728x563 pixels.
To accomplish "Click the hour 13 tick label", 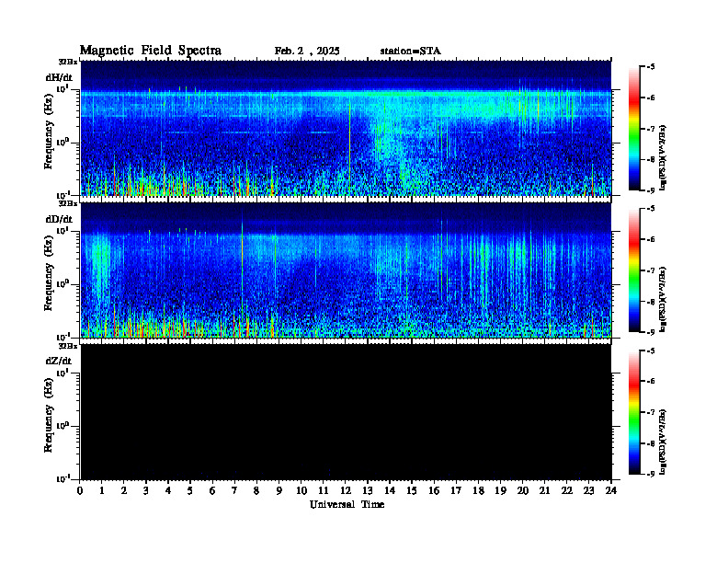I will click(368, 491).
